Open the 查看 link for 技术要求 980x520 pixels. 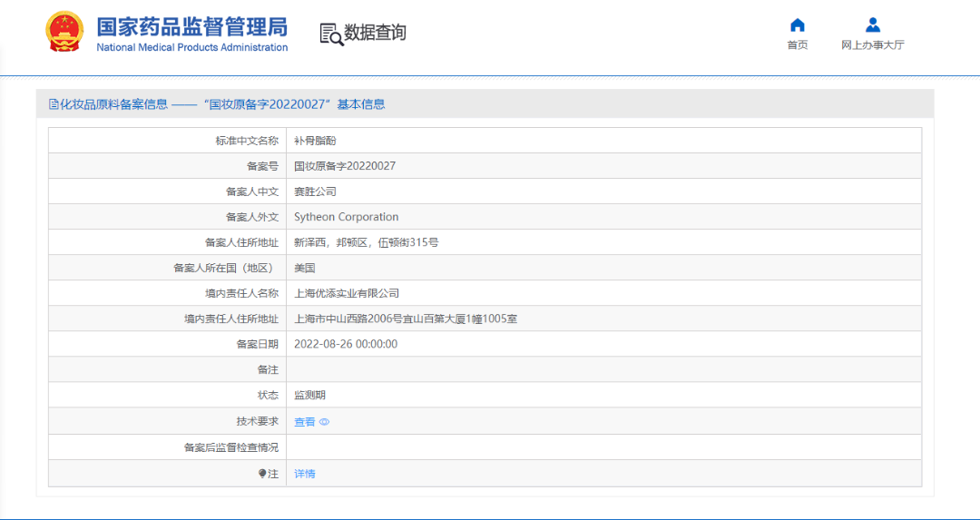click(x=305, y=422)
